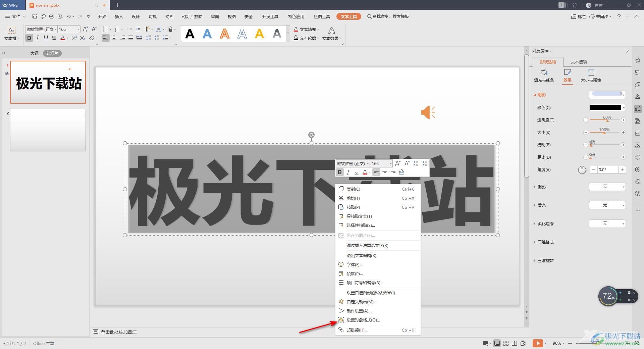Select blue text style preset A
The width and height of the screenshot is (644, 349).
pos(207,34)
